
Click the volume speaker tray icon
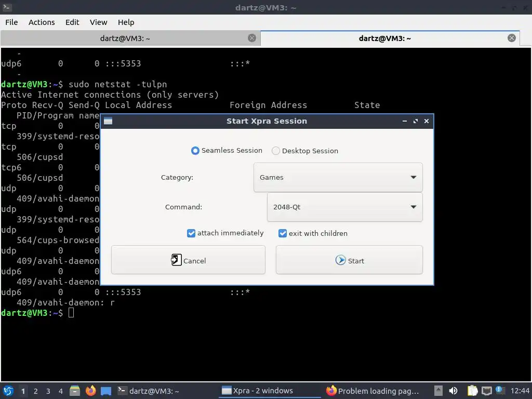coord(453,391)
